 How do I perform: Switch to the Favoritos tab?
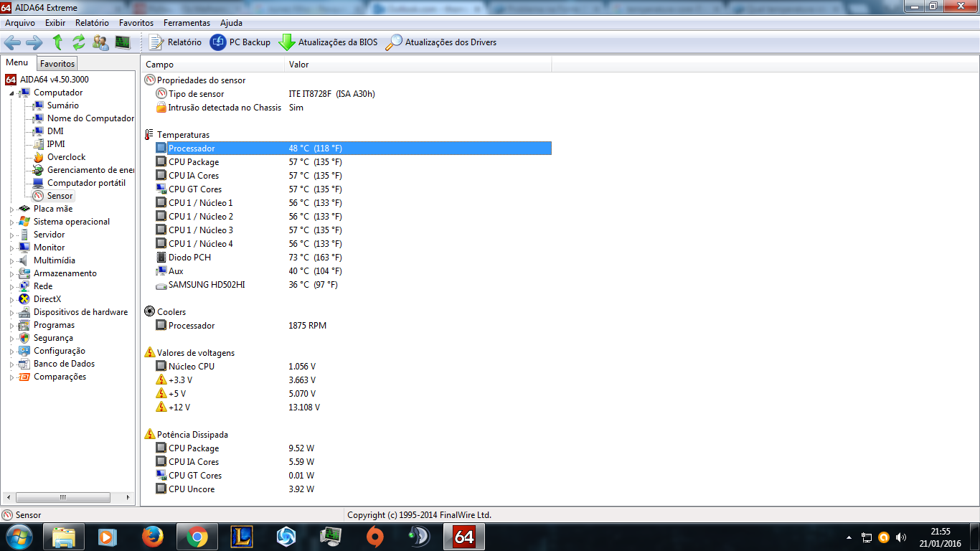pos(57,64)
